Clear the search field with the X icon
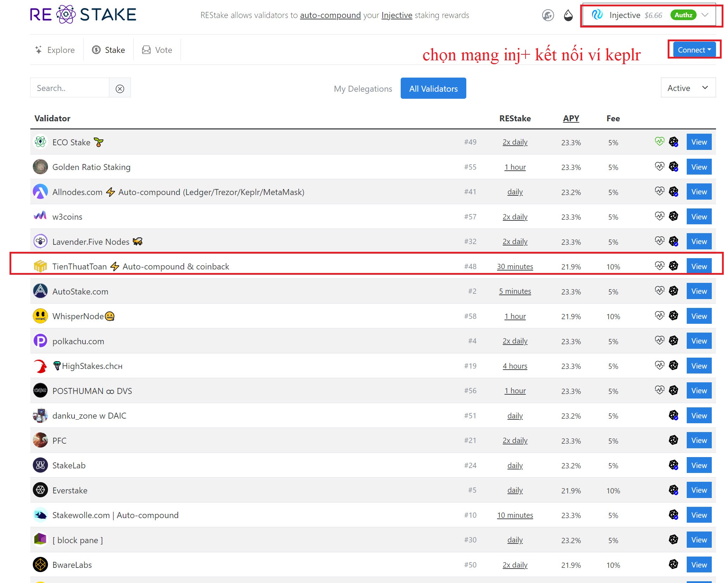Image resolution: width=728 pixels, height=583 pixels. (120, 89)
